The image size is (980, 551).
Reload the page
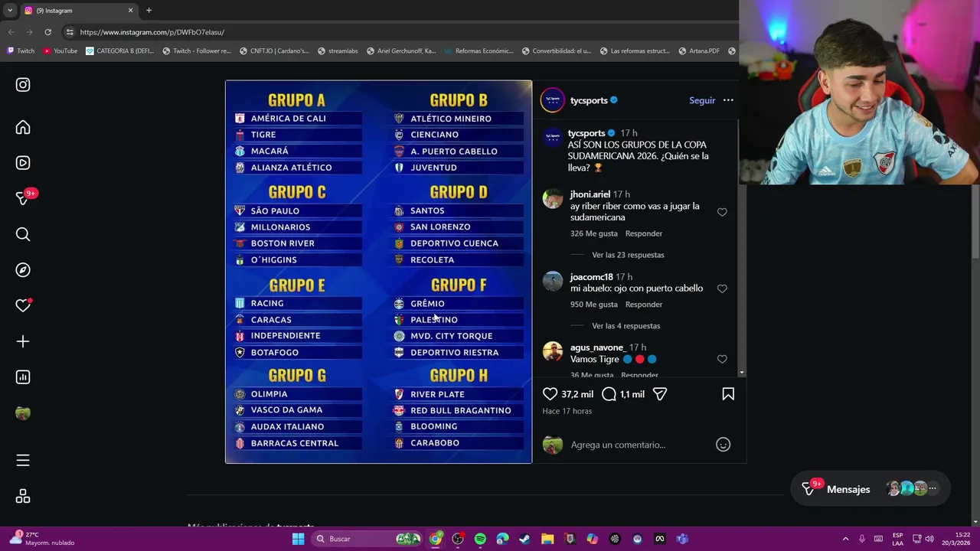click(47, 32)
